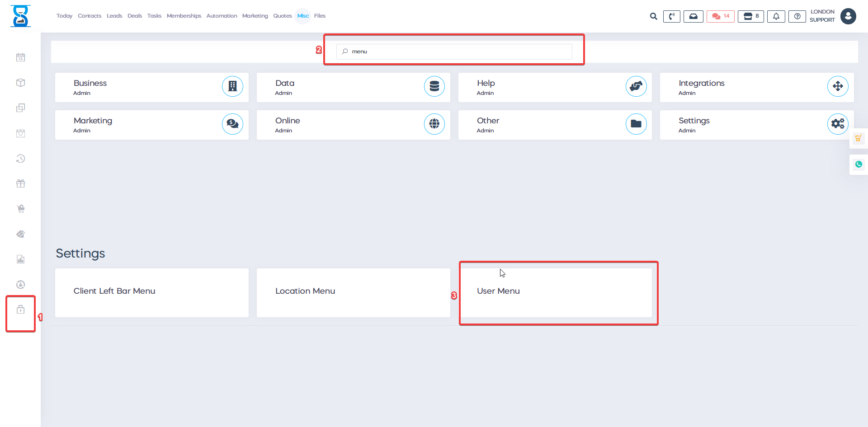Open the calendar icon in left sidebar
868x427 pixels.
20,57
